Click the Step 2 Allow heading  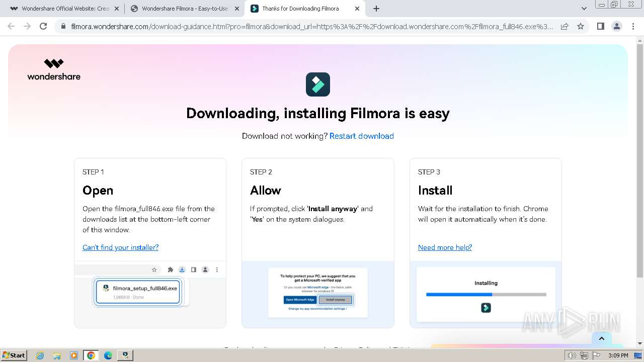pos(266,191)
